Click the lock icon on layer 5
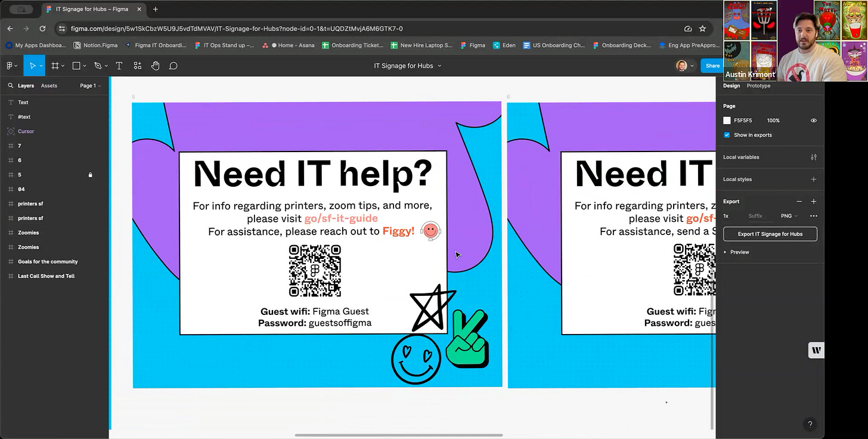Image resolution: width=868 pixels, height=439 pixels. click(x=90, y=175)
